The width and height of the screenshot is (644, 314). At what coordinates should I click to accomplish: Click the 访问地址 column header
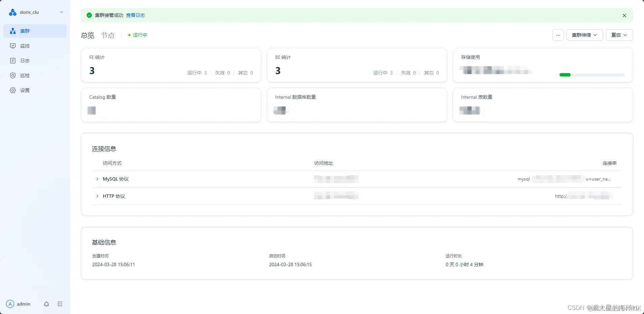click(324, 163)
